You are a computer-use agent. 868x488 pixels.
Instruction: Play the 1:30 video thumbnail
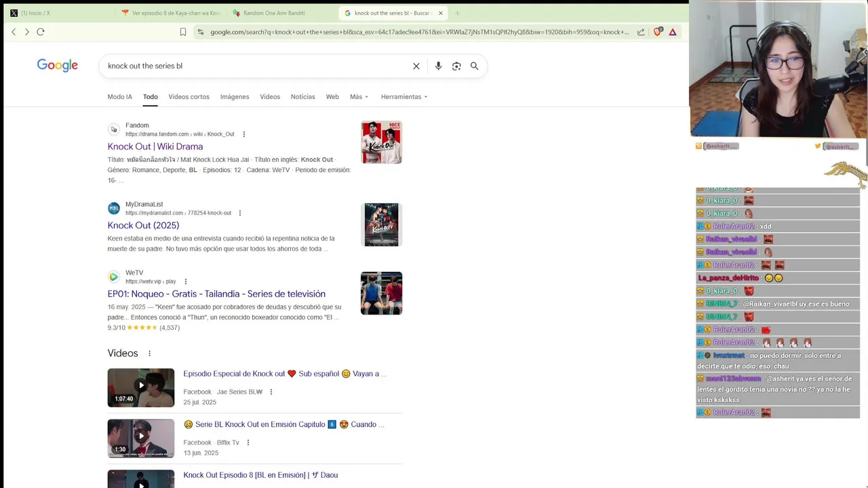tap(141, 439)
